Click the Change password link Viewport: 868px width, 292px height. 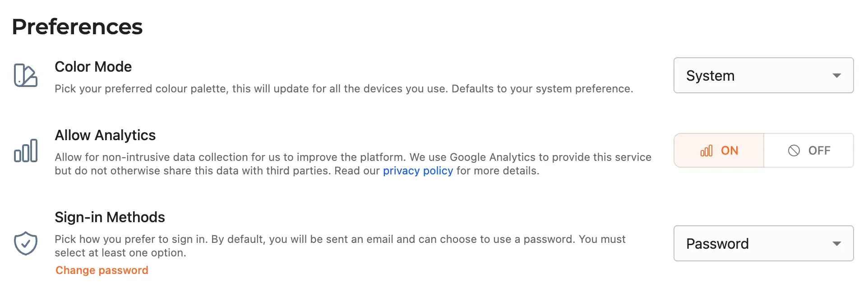(102, 270)
